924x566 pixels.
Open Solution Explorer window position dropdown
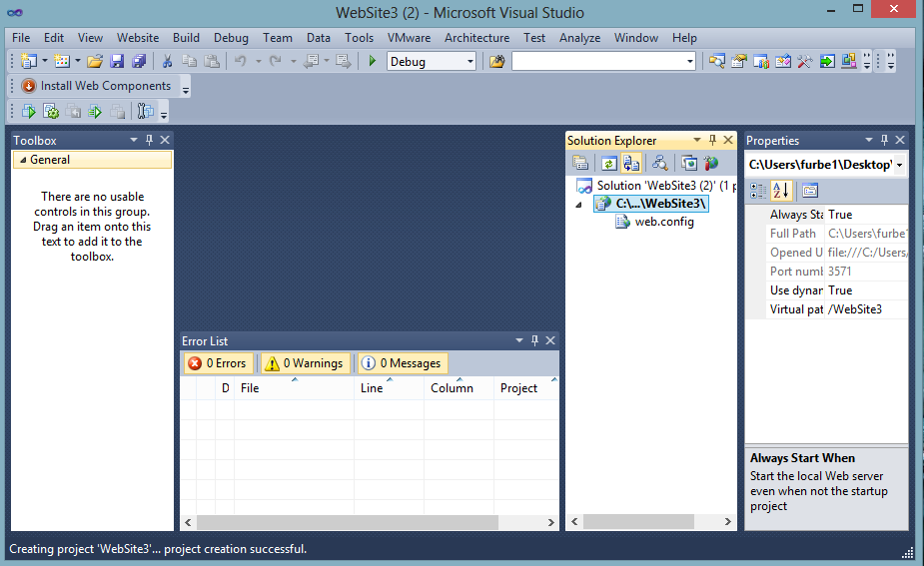click(697, 140)
